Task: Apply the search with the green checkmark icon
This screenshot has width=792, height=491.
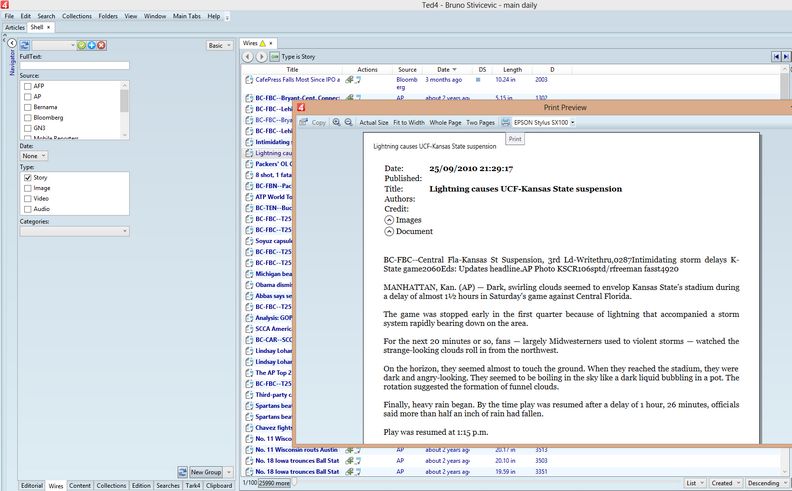Action: tap(81, 45)
